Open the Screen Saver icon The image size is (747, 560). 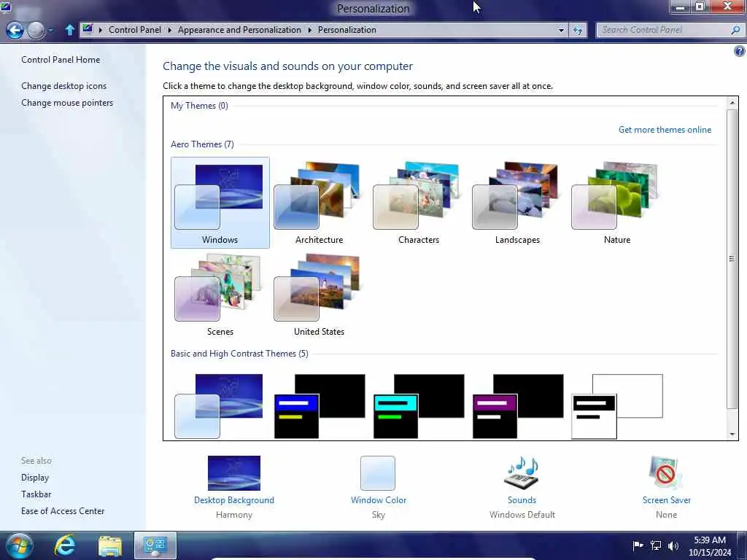pos(666,472)
